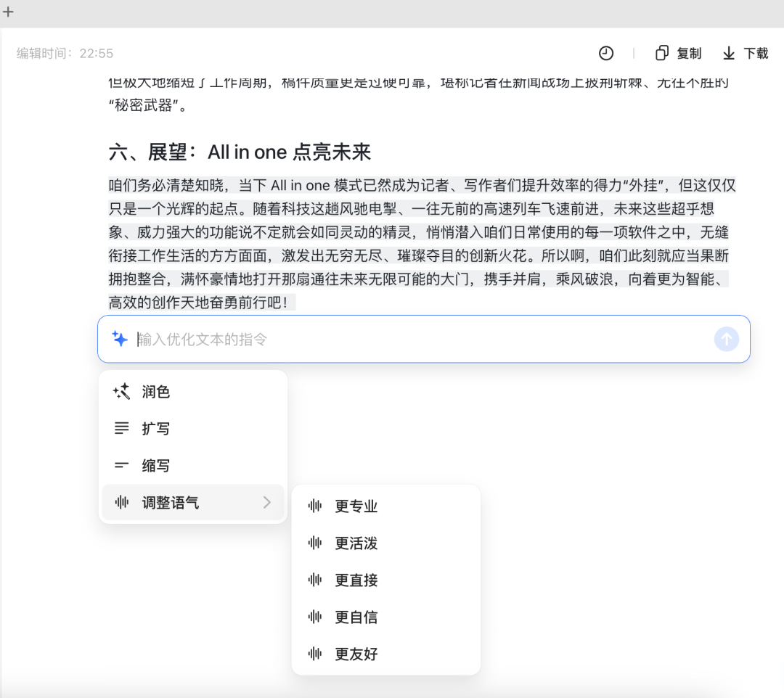Click the copy icon beside 复制
The image size is (784, 698).
(661, 53)
